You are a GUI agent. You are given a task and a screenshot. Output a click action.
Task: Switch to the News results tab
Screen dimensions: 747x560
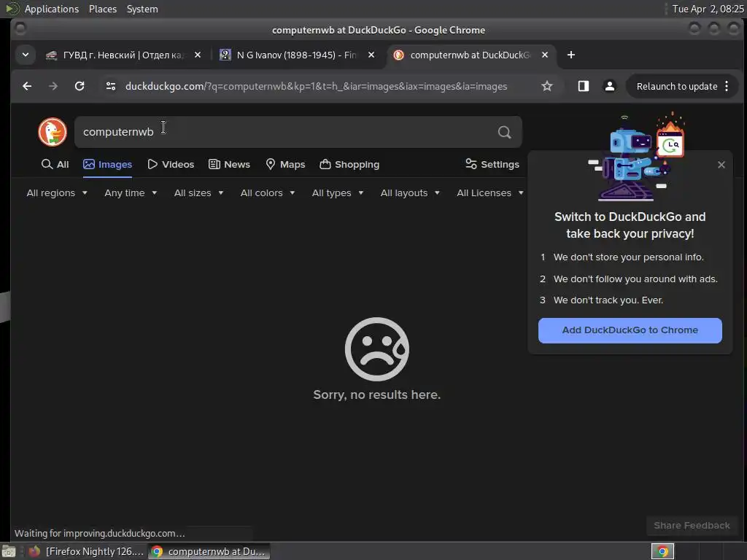[x=229, y=164]
